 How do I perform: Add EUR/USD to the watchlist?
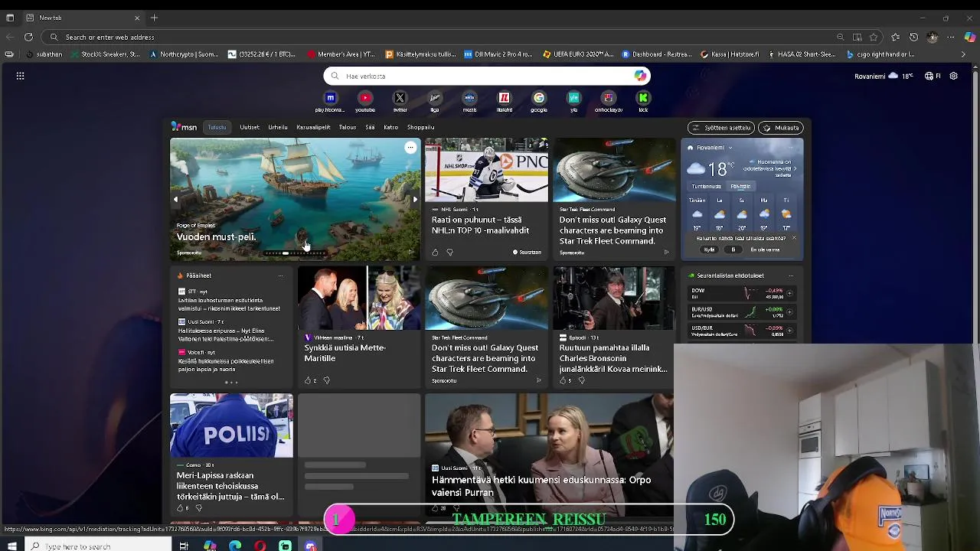click(x=789, y=312)
